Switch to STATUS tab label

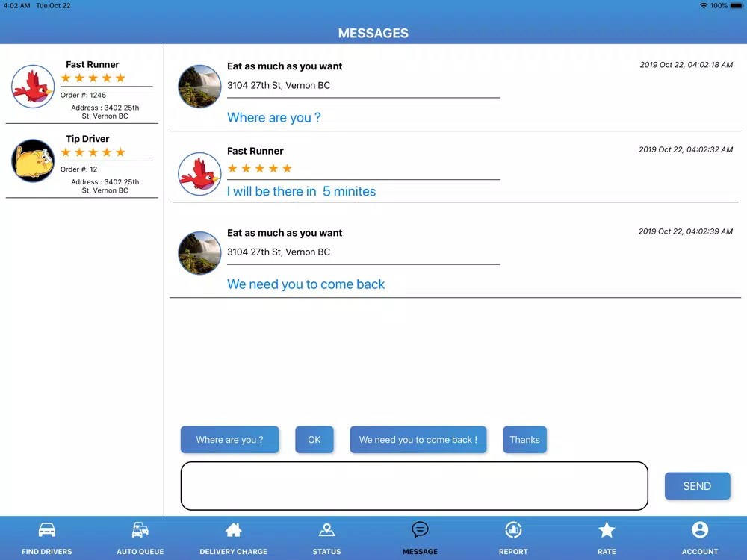tap(327, 552)
